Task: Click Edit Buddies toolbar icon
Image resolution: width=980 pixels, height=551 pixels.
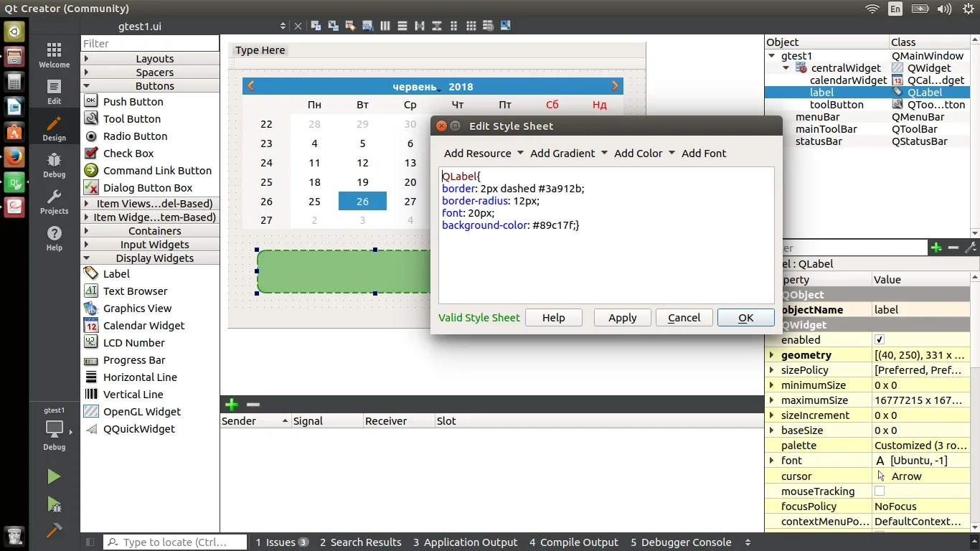Action: tap(351, 26)
